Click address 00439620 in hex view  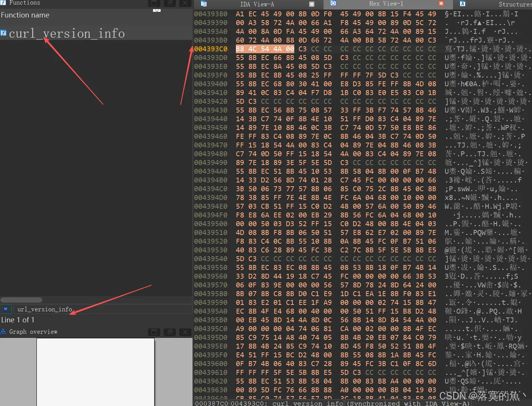pos(211,381)
